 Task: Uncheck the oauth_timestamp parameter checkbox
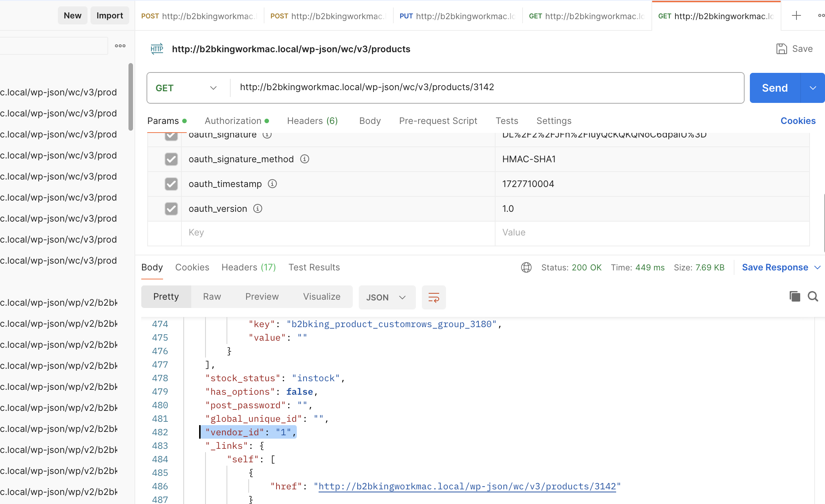click(x=171, y=184)
